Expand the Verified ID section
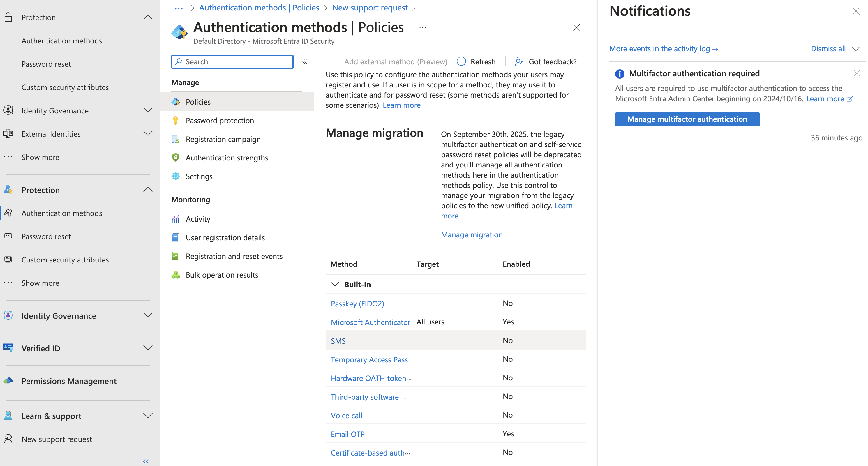 (148, 348)
